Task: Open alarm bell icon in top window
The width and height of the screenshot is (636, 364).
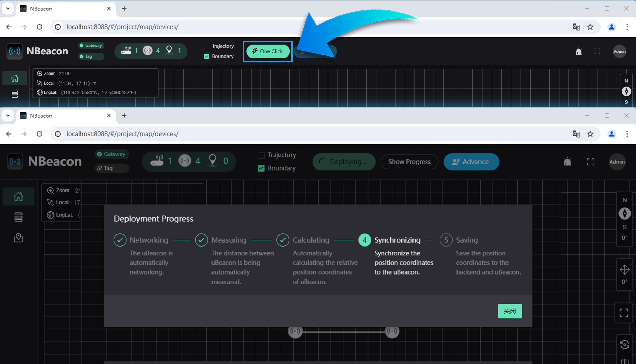Action: pos(579,51)
